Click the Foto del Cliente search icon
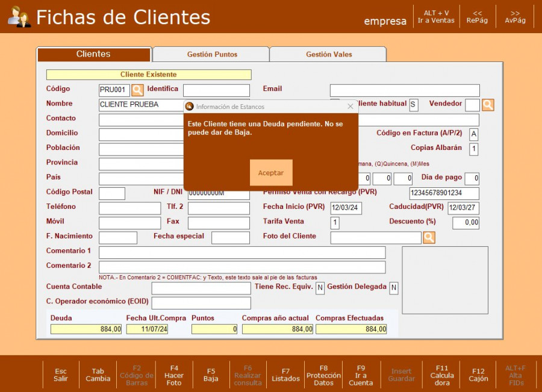The height and width of the screenshot is (392, 542). click(429, 237)
